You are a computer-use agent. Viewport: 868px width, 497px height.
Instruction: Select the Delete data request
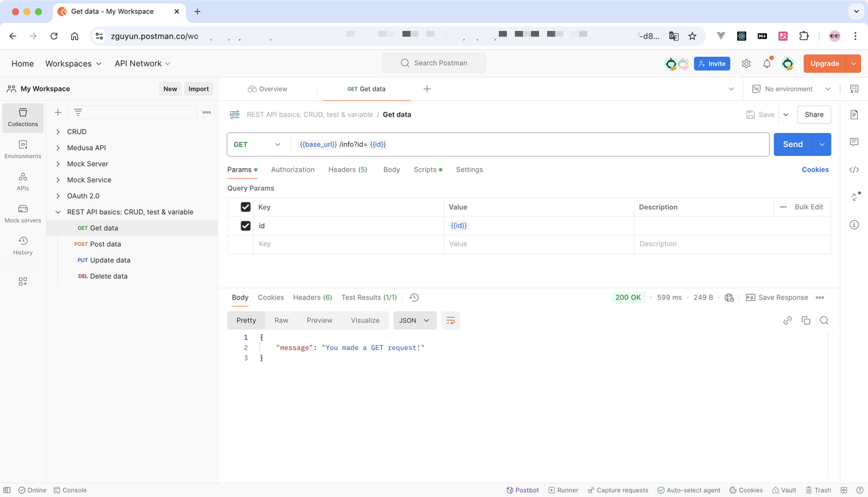pyautogui.click(x=132, y=277)
